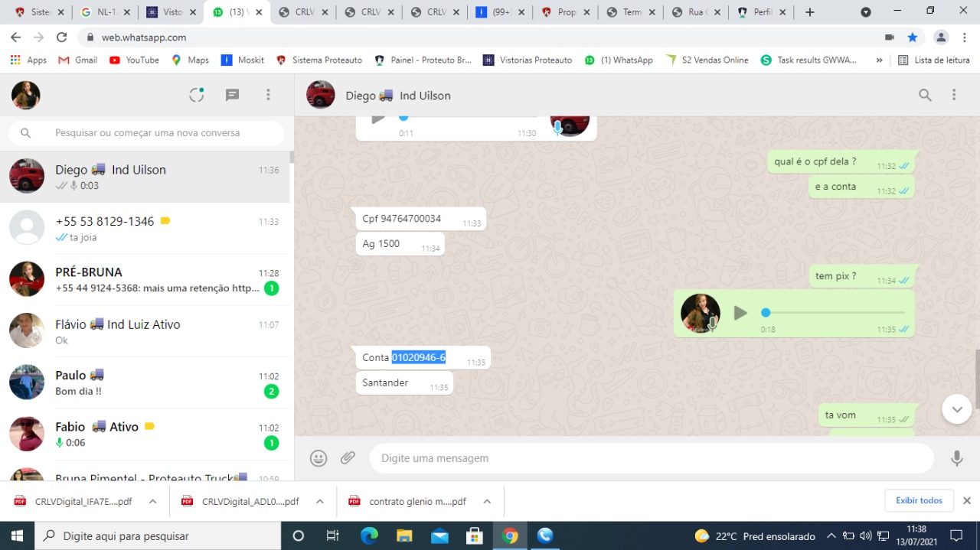Play the 0:18 sent voice message
980x550 pixels.
(740, 313)
